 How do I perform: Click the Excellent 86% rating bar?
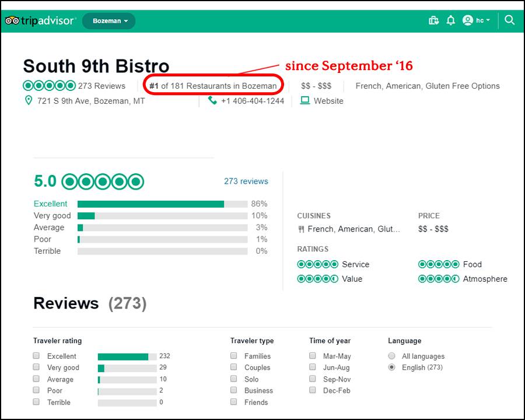150,204
